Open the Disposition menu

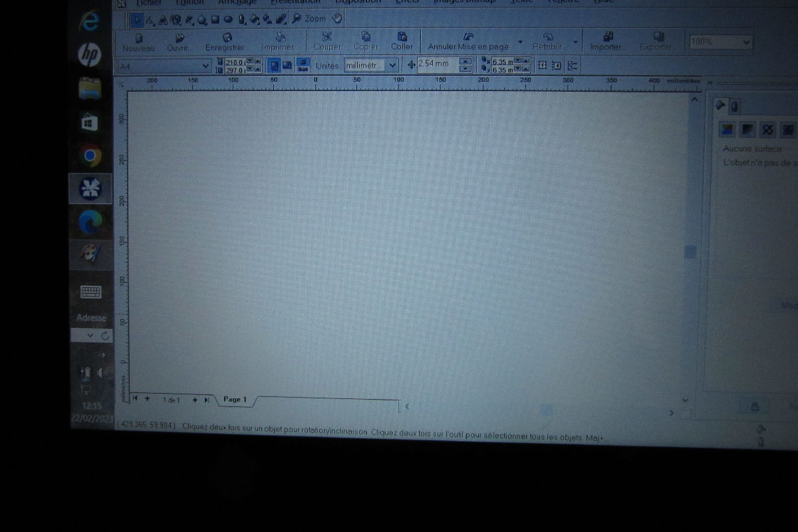[x=358, y=3]
